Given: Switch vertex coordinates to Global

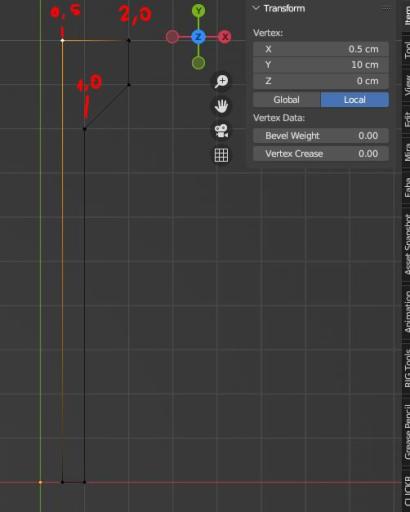Looking at the screenshot, I should point(287,100).
